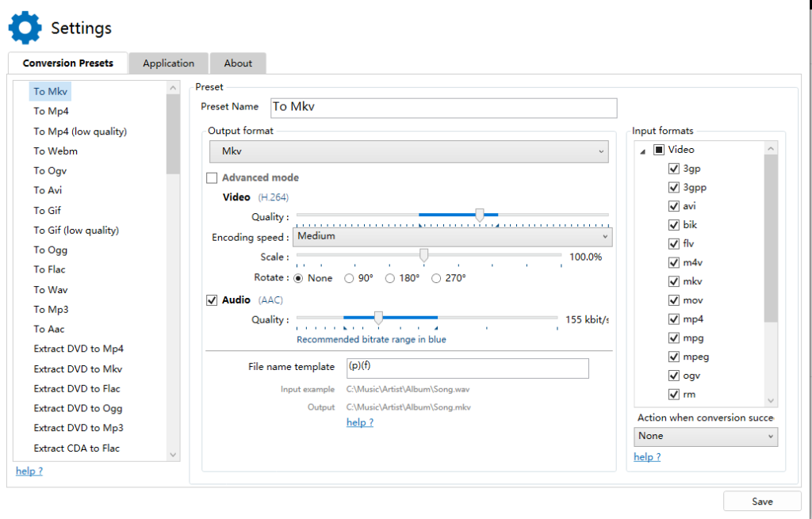Click the input formats scroll down arrow
The width and height of the screenshot is (812, 519).
pyautogui.click(x=771, y=400)
